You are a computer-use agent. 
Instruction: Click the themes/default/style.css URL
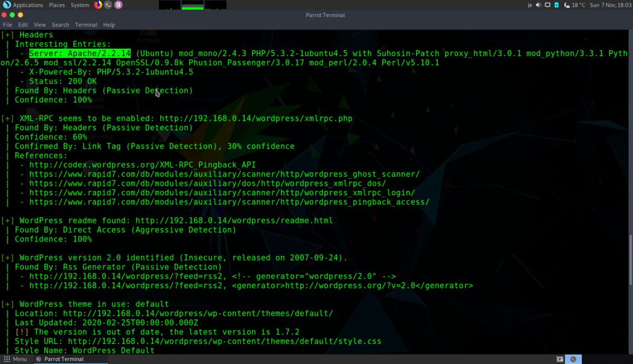point(224,341)
